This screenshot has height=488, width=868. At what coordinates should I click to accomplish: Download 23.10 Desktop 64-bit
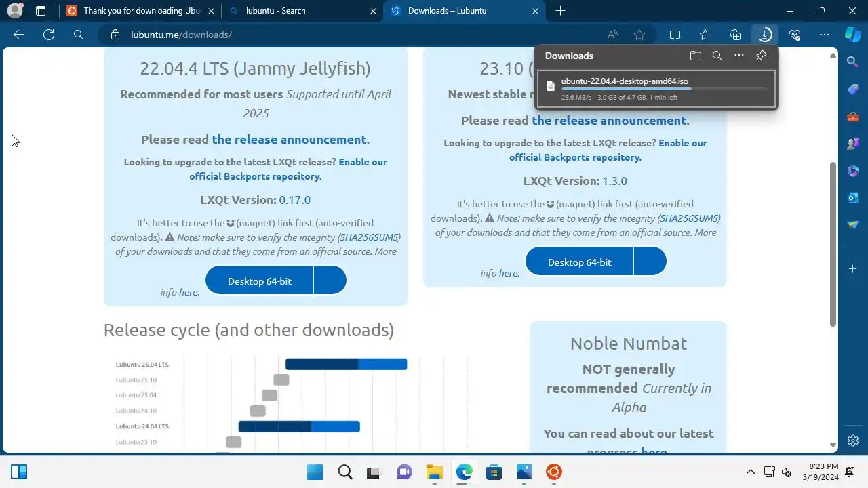[580, 262]
